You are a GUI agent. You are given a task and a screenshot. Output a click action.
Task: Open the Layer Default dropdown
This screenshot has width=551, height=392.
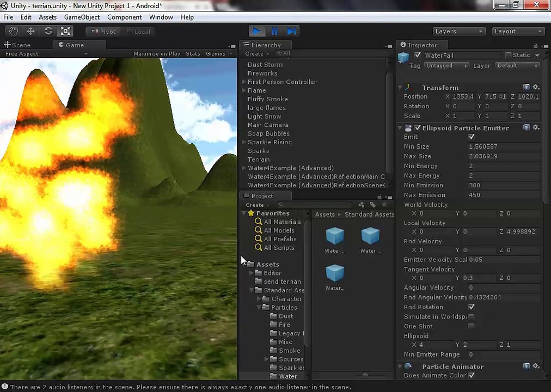[517, 66]
